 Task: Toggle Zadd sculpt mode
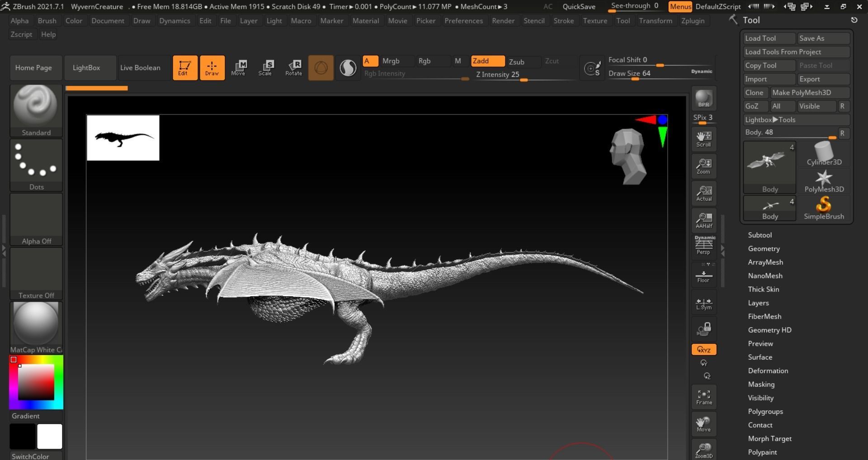click(488, 61)
